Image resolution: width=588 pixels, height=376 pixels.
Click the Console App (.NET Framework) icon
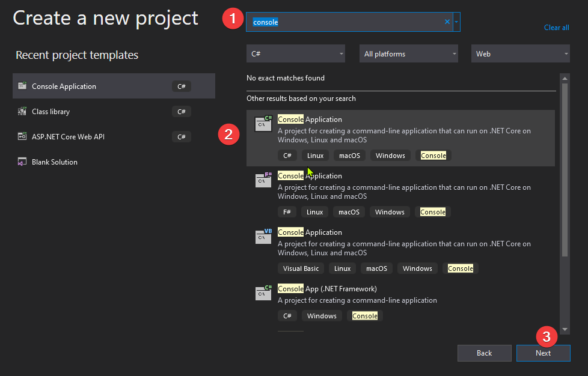[263, 293]
